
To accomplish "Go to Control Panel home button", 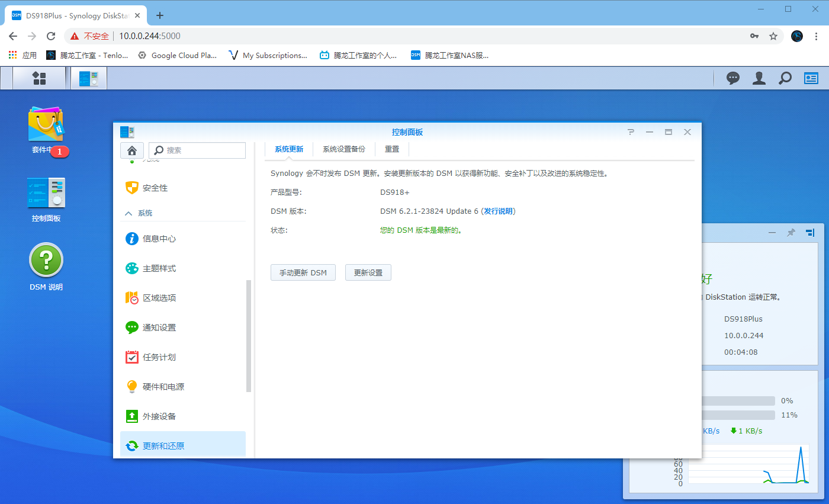I will pyautogui.click(x=132, y=150).
